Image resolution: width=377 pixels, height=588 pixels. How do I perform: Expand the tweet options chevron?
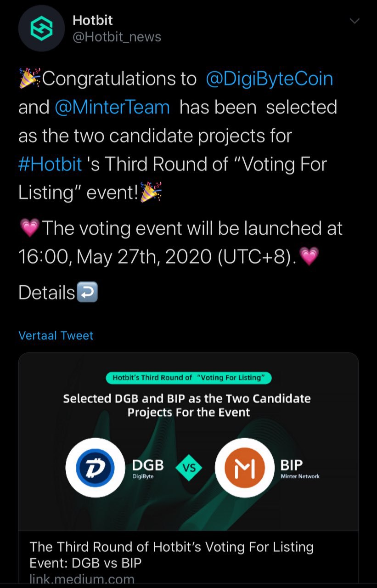(x=354, y=21)
